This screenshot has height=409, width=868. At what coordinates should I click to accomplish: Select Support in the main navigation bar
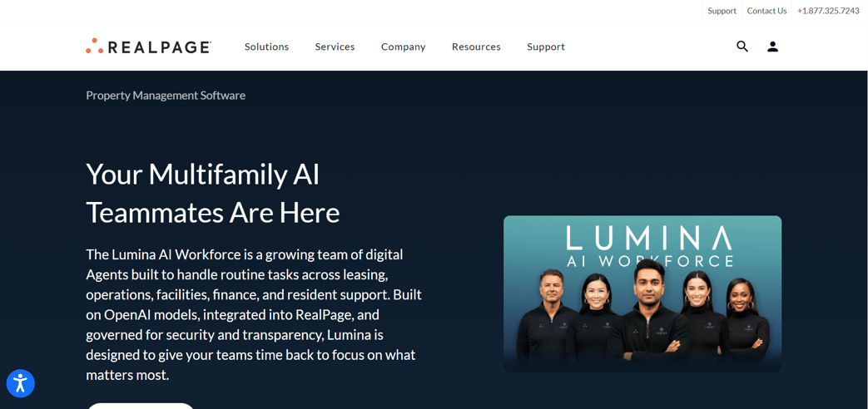pos(546,47)
